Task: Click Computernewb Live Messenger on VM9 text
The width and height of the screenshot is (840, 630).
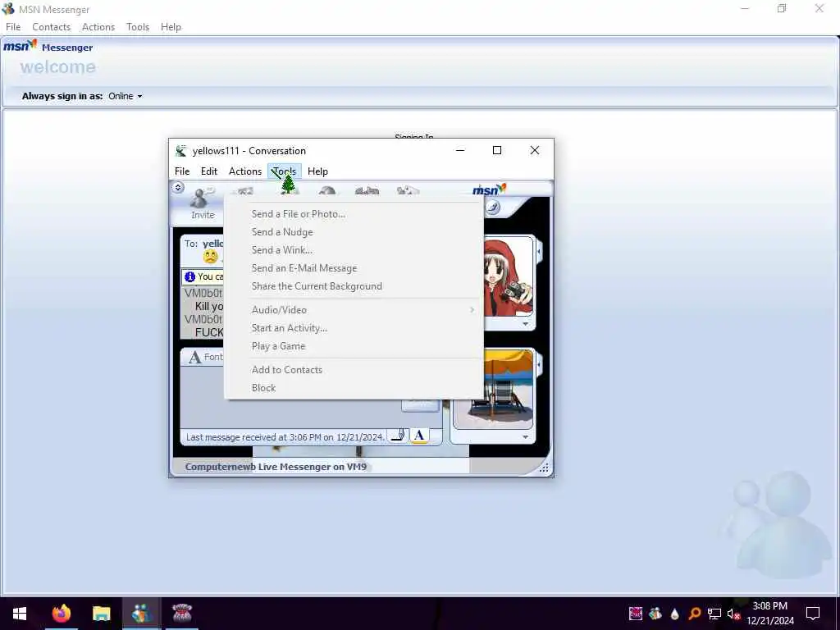Action: point(276,467)
